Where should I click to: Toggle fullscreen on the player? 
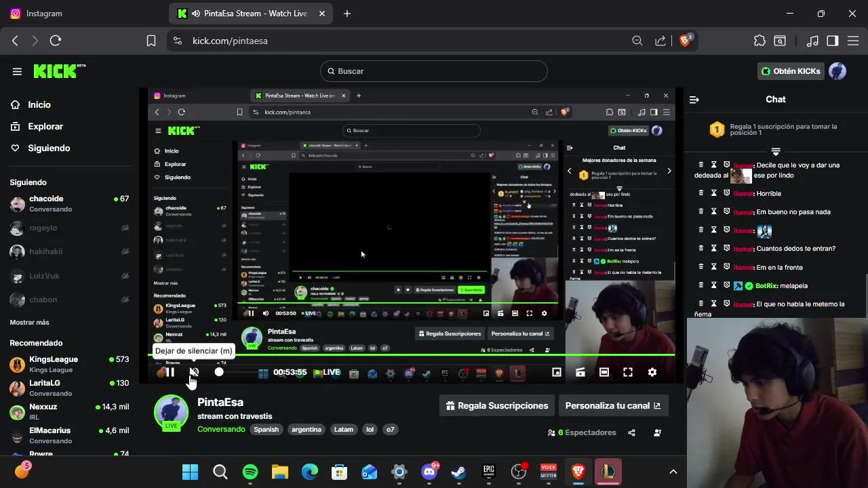(628, 372)
